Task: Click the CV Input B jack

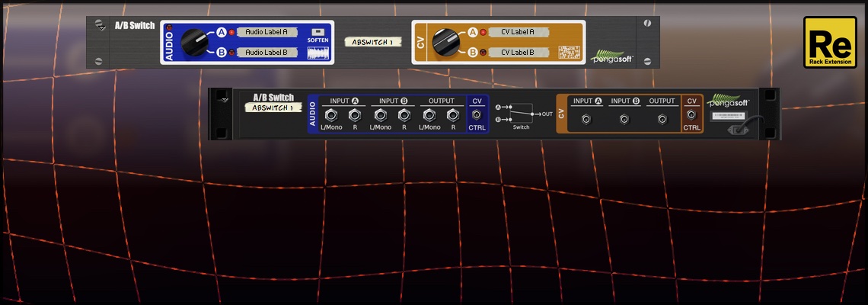Action: pyautogui.click(x=624, y=119)
